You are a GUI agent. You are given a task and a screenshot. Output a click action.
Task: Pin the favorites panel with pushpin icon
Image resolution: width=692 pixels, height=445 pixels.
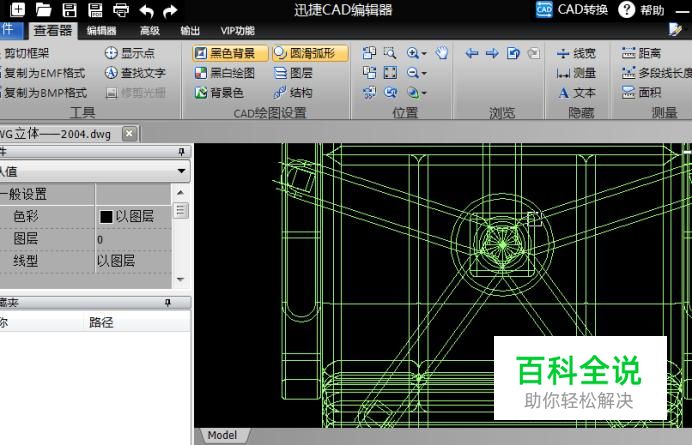coord(168,302)
